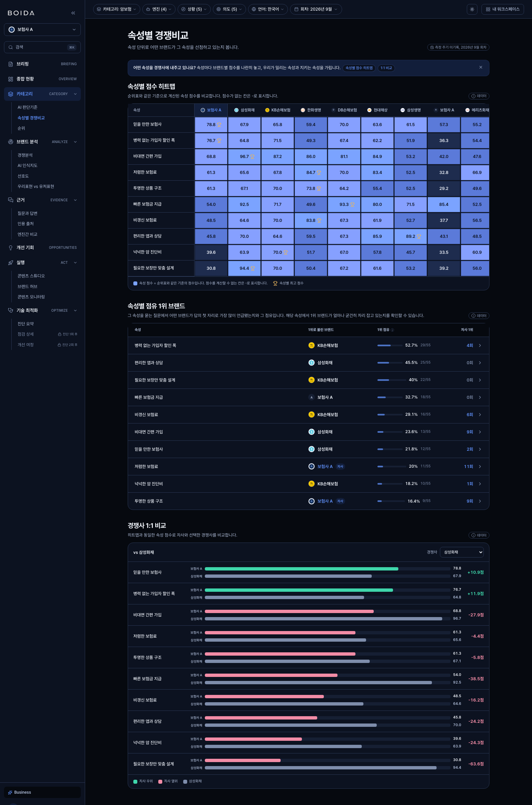Click the 데이터 button for 속성별 점수 히트맵
Image resolution: width=532 pixels, height=805 pixels.
[x=479, y=96]
